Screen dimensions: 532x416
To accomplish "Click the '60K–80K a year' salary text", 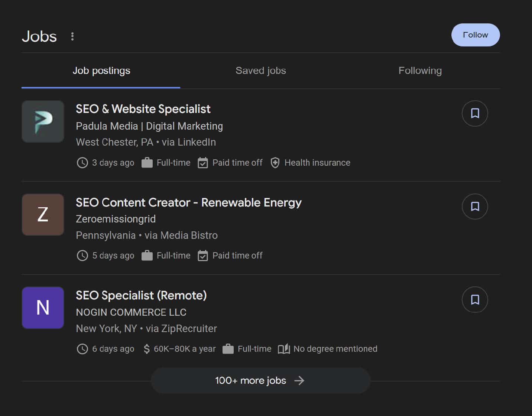I will (x=185, y=349).
